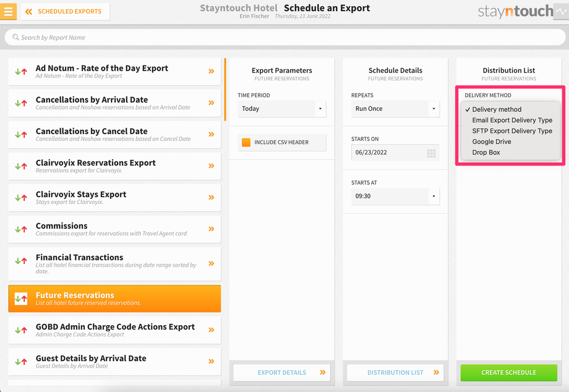Open GOBD Admin Charge Code Actions chevron

(x=211, y=330)
